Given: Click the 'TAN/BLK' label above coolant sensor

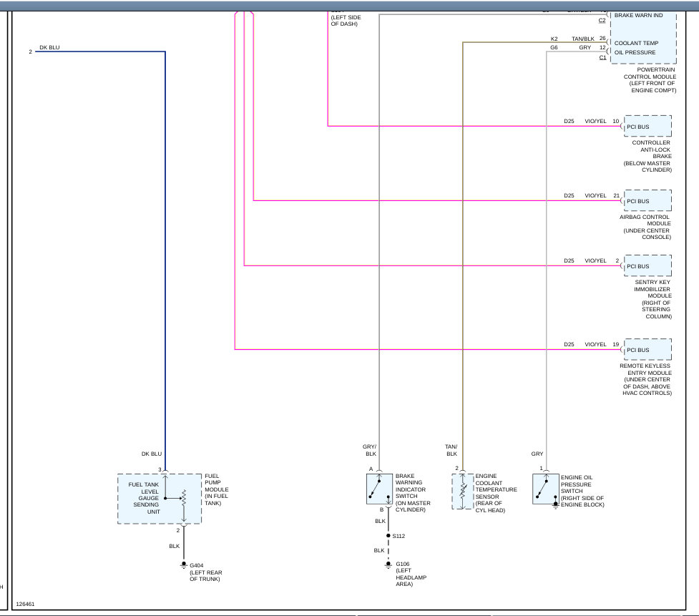Looking at the screenshot, I should click(451, 450).
